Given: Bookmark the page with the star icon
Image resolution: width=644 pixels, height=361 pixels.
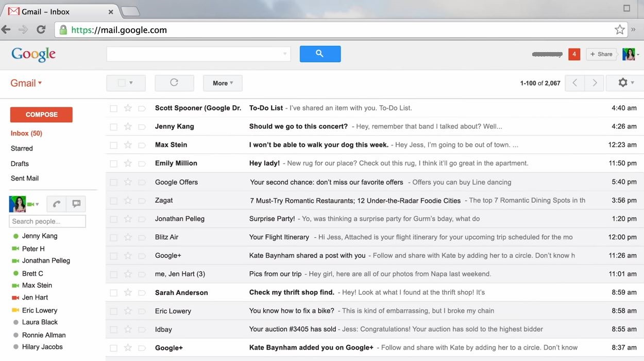Looking at the screenshot, I should 619,30.
